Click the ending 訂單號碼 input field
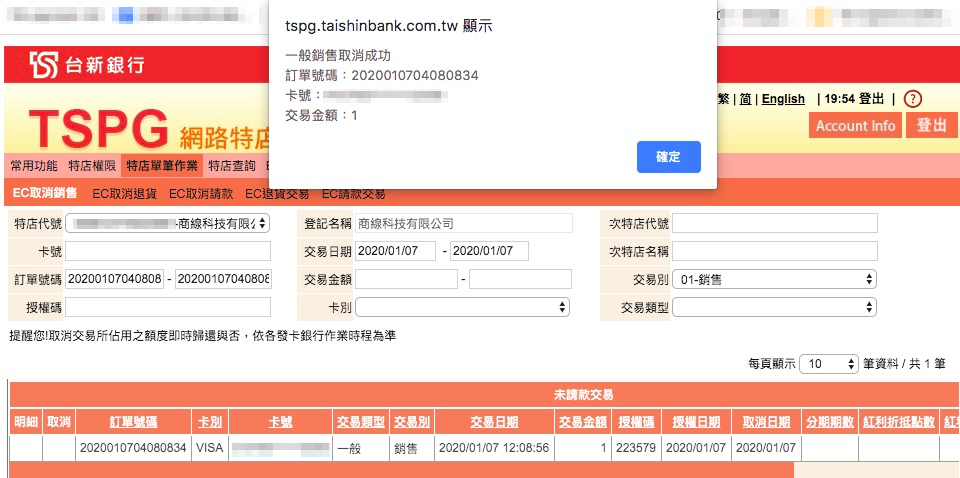Screen dimensions: 960x478 coord(223,279)
